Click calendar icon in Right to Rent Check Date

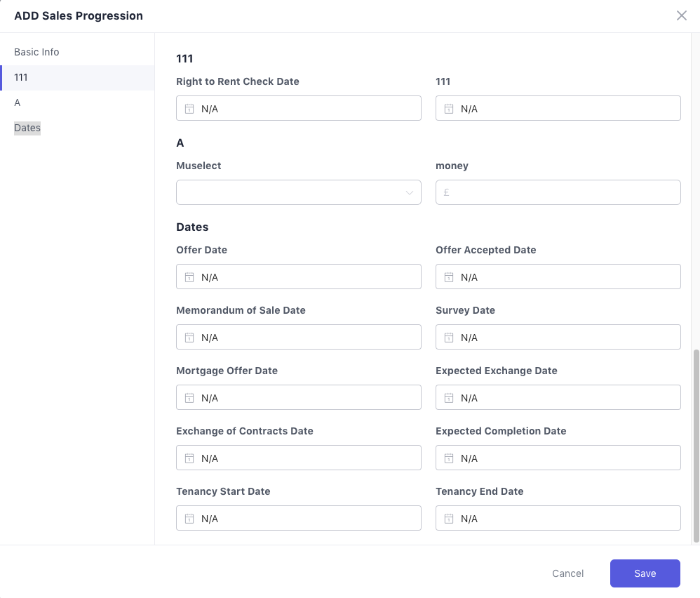tap(189, 109)
